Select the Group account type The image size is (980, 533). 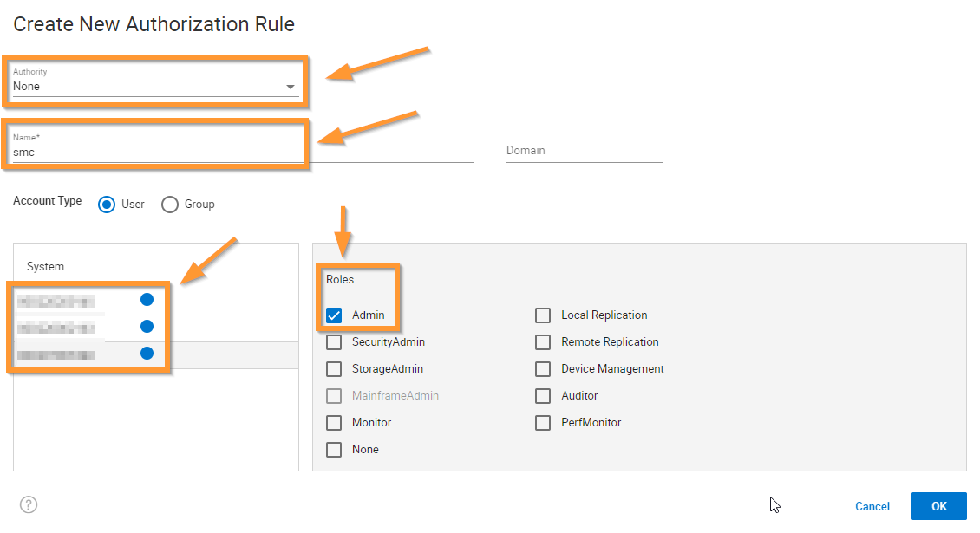170,204
